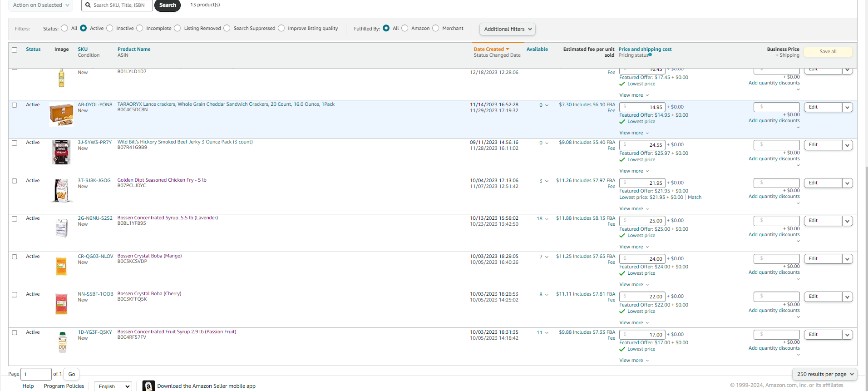Sort by the Available column header
This screenshot has width=868, height=391.
(537, 49)
